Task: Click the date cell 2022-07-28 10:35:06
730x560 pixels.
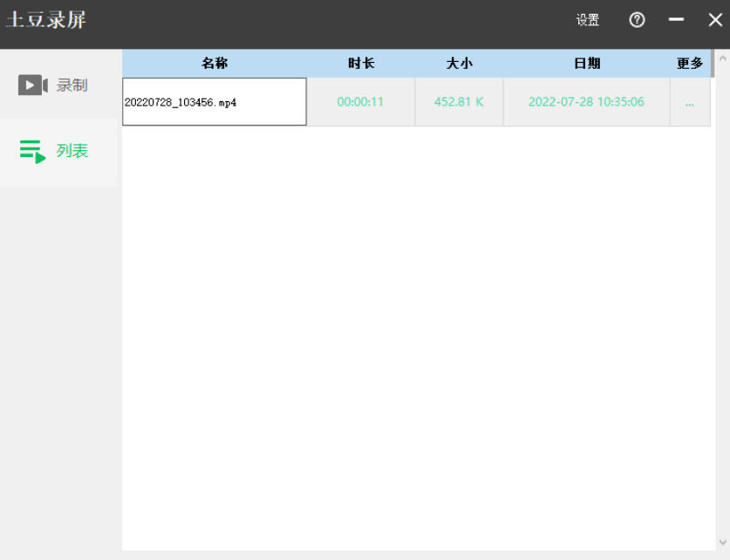Action: (x=586, y=102)
